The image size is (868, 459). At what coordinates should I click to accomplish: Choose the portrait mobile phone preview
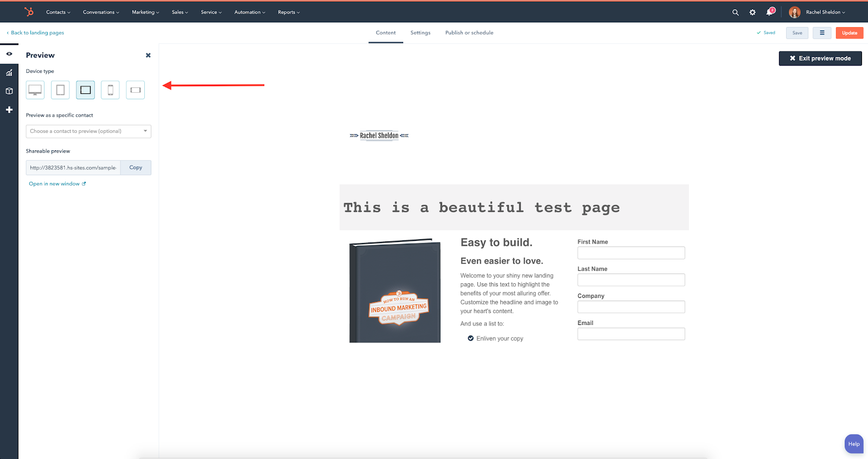110,90
